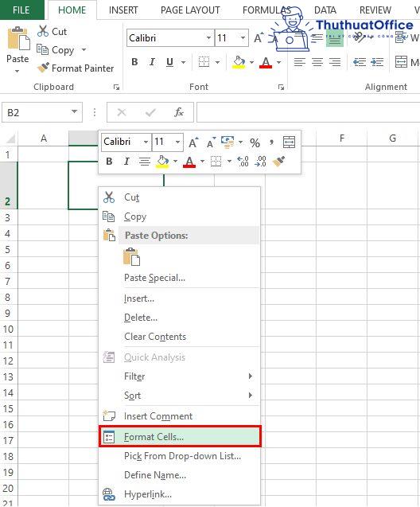Open Font group dialog launcher
The width and height of the screenshot is (420, 507).
(281, 87)
